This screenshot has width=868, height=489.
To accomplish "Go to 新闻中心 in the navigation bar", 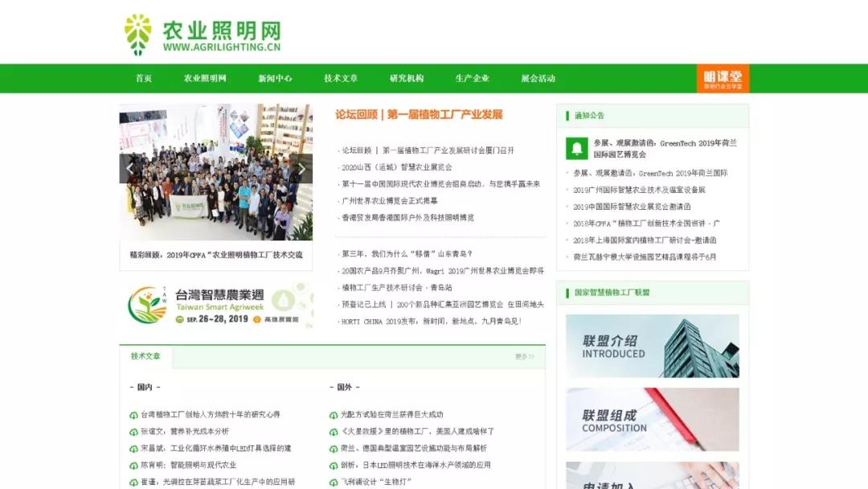I will 275,78.
